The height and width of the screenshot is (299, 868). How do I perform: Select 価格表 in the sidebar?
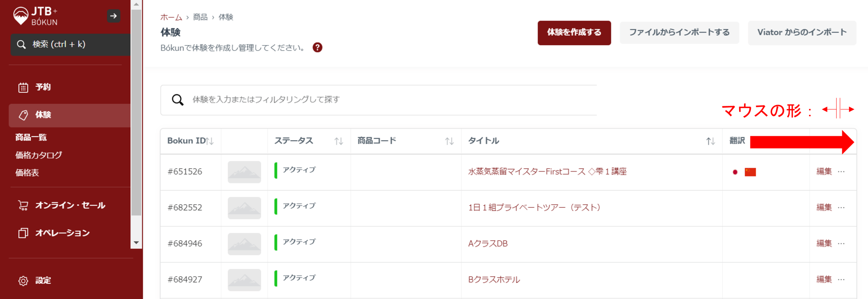[x=27, y=173]
